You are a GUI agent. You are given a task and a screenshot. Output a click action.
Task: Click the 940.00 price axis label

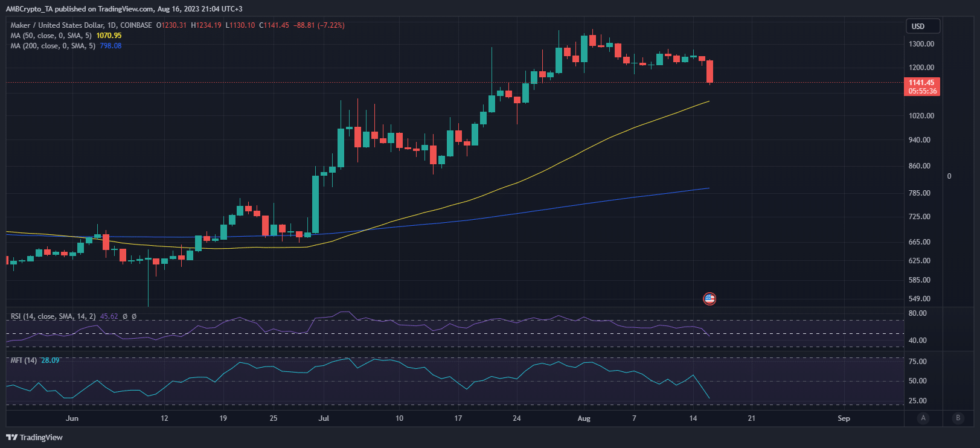pos(920,140)
